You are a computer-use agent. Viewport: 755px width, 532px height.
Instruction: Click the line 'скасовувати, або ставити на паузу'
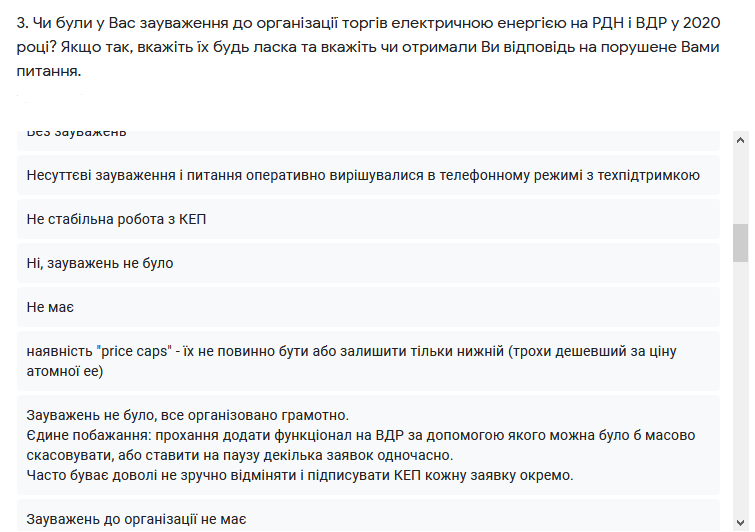coord(240,455)
